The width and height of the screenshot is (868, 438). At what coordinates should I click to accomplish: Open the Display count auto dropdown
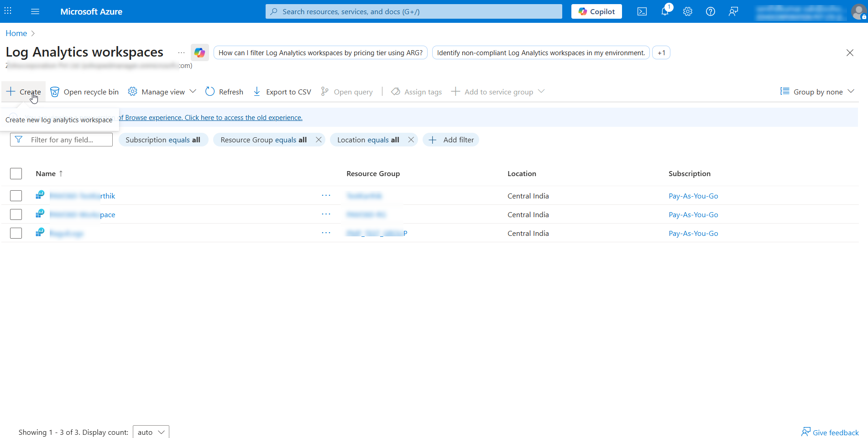click(x=151, y=432)
